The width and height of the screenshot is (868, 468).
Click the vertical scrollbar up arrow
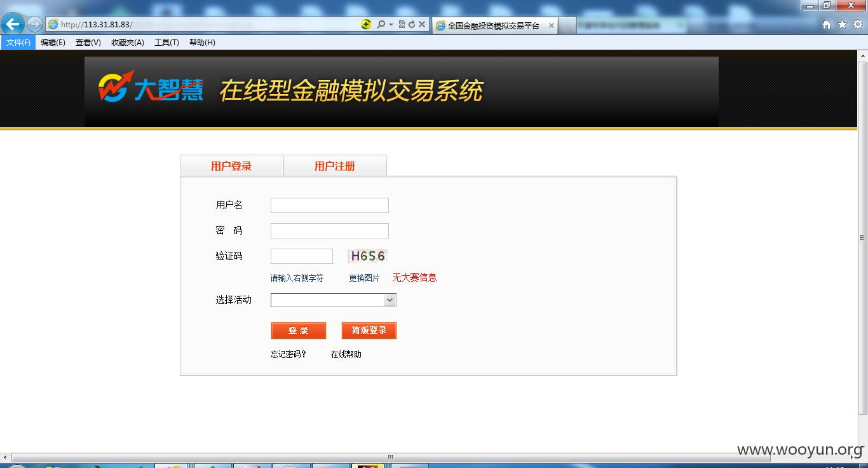(862, 55)
